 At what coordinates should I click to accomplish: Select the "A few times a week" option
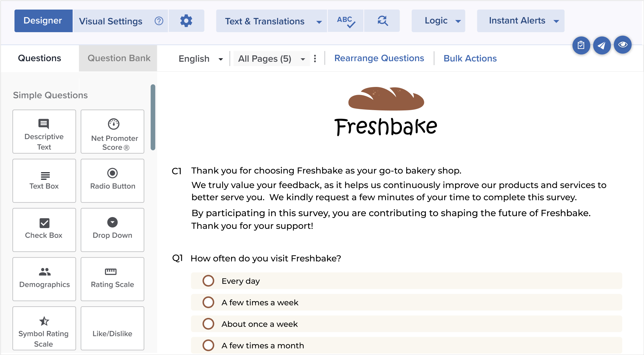click(x=208, y=302)
